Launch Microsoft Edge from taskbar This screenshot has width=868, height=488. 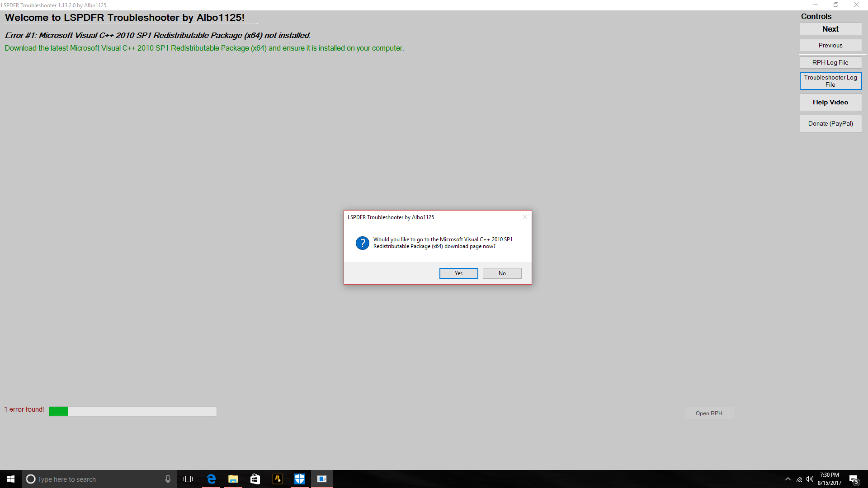[211, 479]
